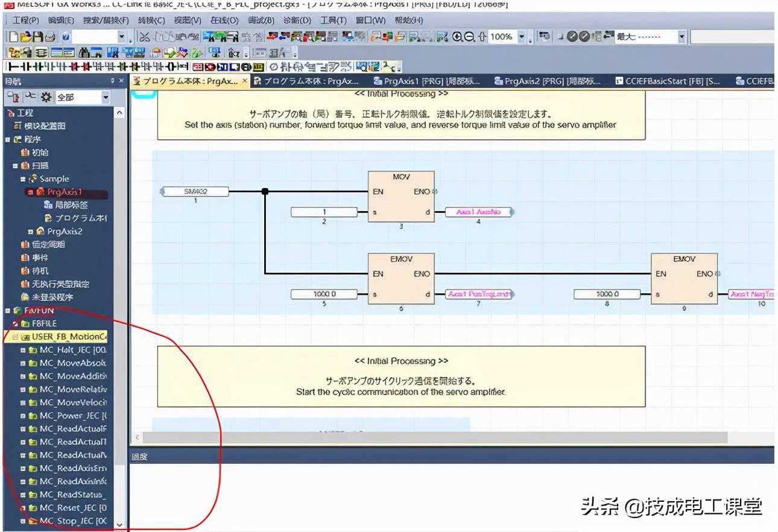Click the Open project folder icon
This screenshot has height=532, width=778.
tap(25, 37)
